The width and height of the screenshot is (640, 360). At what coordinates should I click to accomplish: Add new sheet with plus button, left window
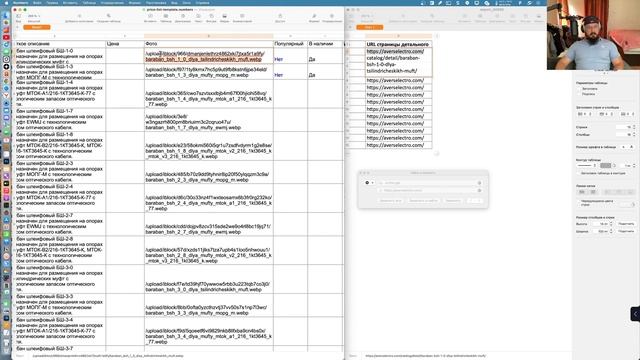[18, 27]
